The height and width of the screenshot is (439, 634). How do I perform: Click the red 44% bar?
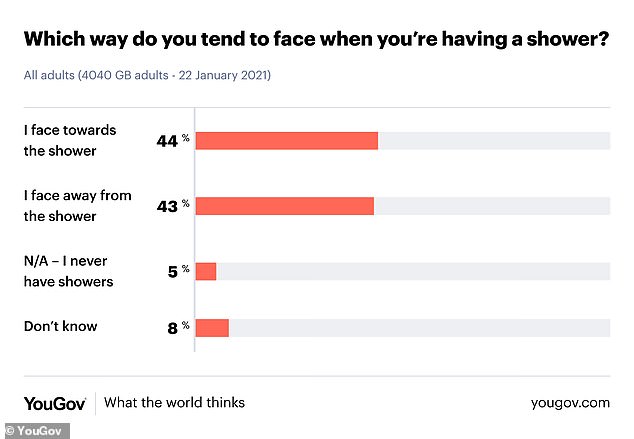pos(286,141)
